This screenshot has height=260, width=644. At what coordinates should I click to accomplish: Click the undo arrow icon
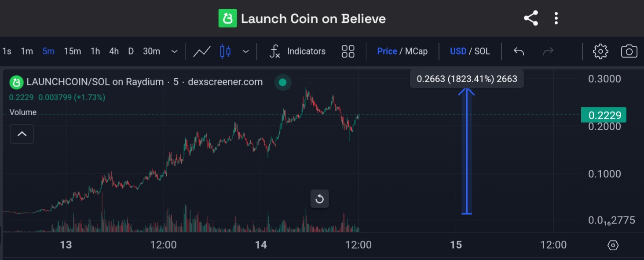519,51
